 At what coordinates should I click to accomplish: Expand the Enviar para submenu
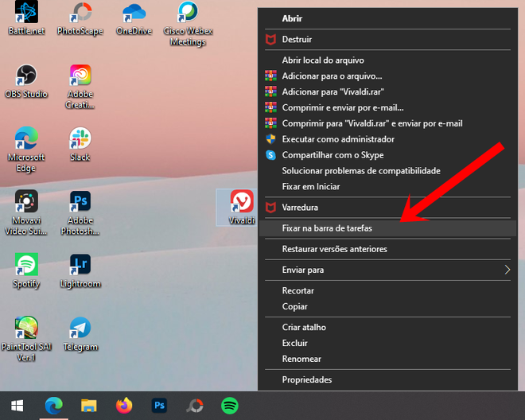click(x=387, y=270)
